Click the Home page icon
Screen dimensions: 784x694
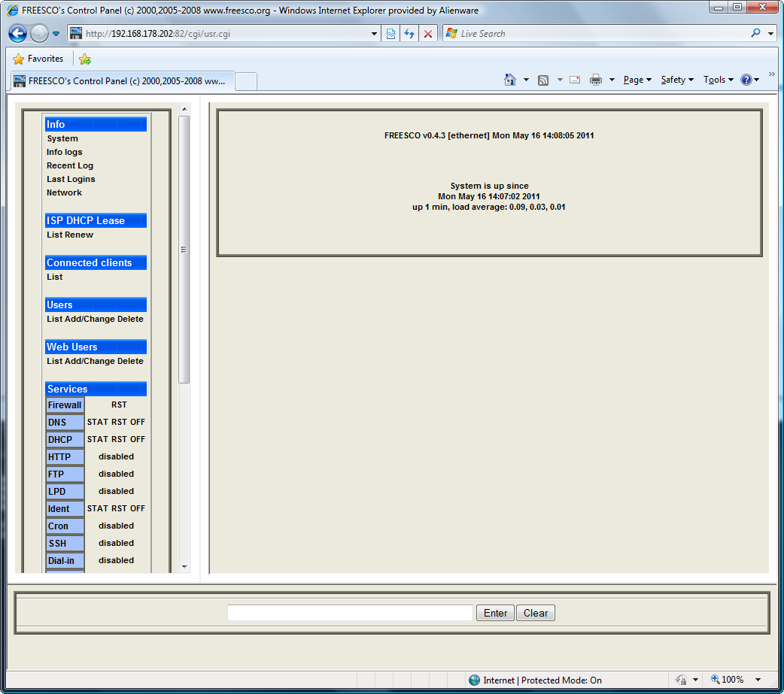point(509,80)
